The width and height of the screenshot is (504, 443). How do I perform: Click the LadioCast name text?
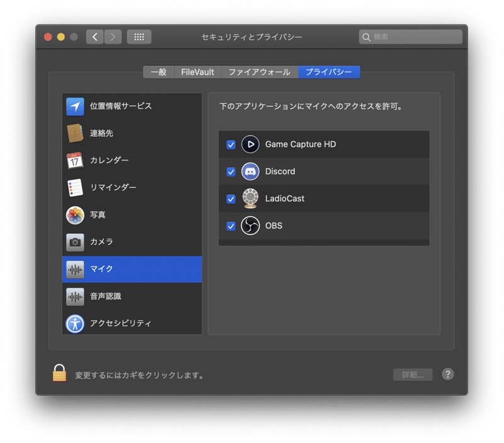pos(285,198)
